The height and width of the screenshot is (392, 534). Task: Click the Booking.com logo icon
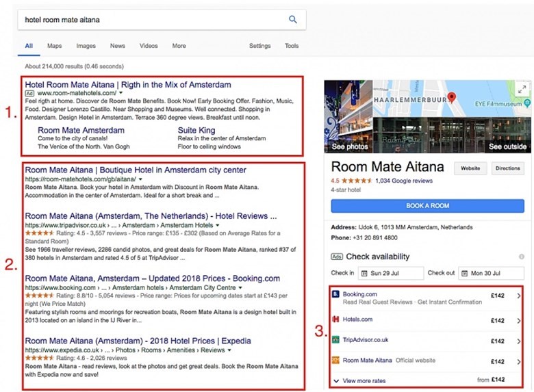(335, 294)
